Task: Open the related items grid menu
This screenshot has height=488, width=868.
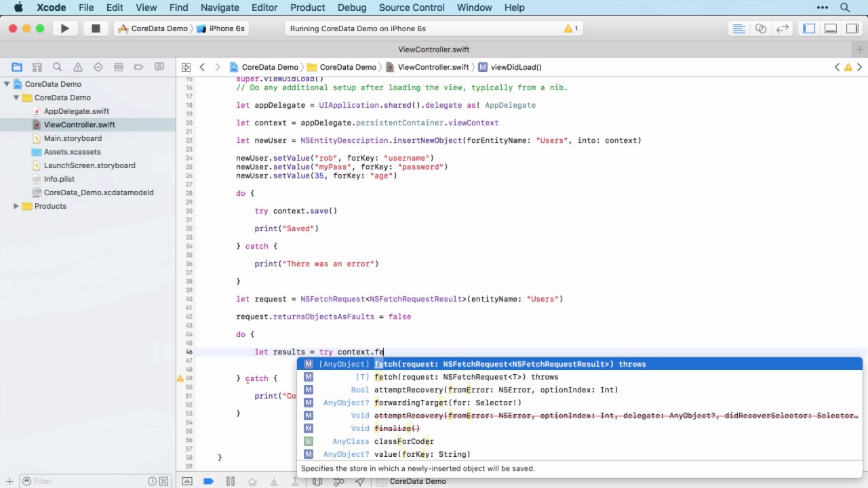Action: [186, 67]
